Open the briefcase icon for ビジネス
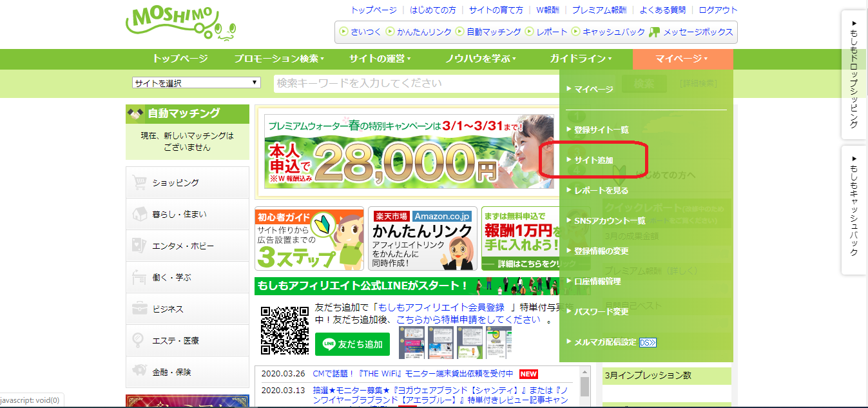868x408 pixels. (139, 309)
